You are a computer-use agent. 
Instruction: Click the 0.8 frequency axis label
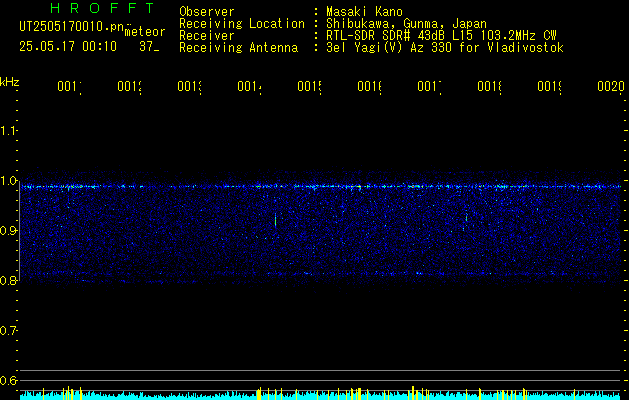click(8, 280)
